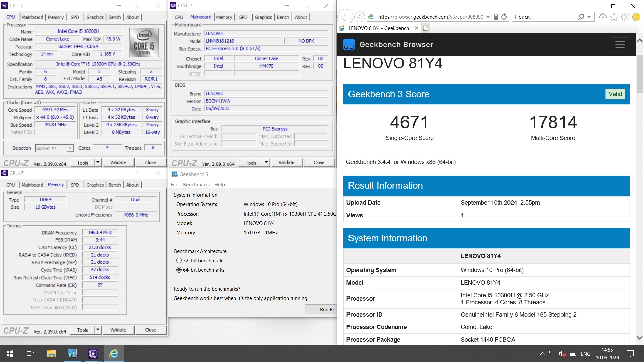This screenshot has width=644, height=362.
Task: Click the smiley feedback icon
Action: [x=636, y=17]
